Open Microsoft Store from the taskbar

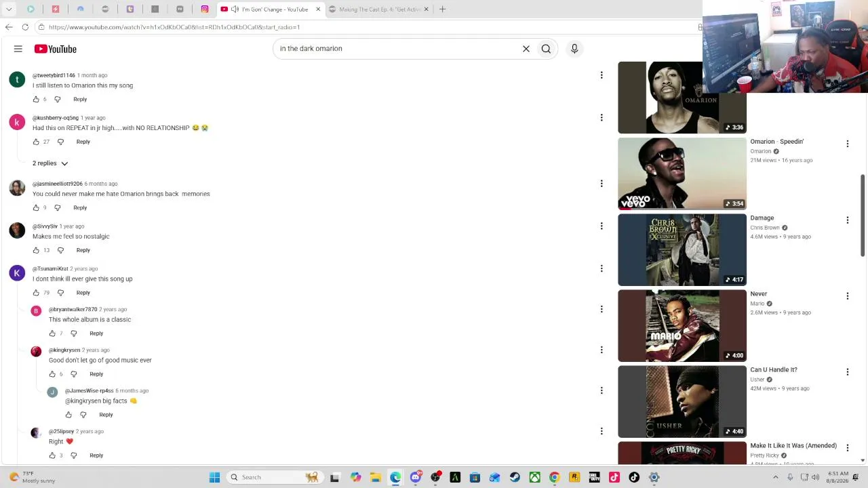click(475, 477)
